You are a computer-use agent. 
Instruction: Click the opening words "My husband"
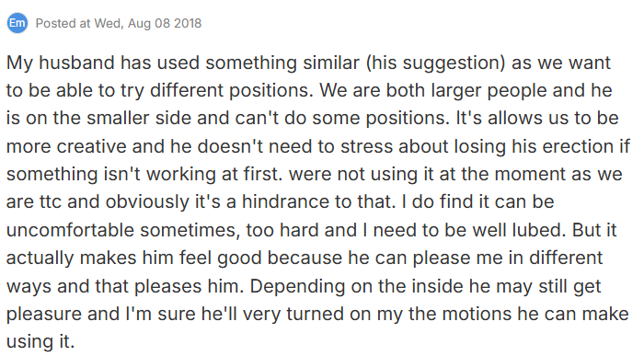click(x=61, y=63)
